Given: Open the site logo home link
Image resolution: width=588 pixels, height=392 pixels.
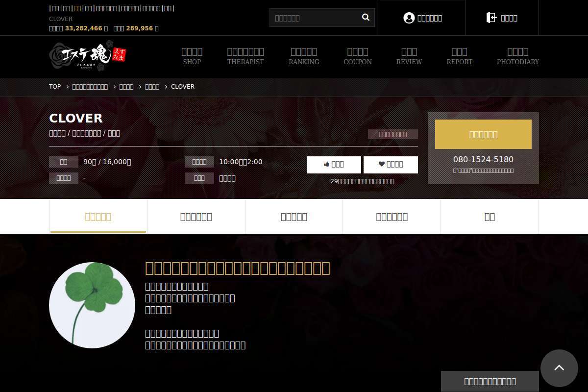Looking at the screenshot, I should pos(88,56).
